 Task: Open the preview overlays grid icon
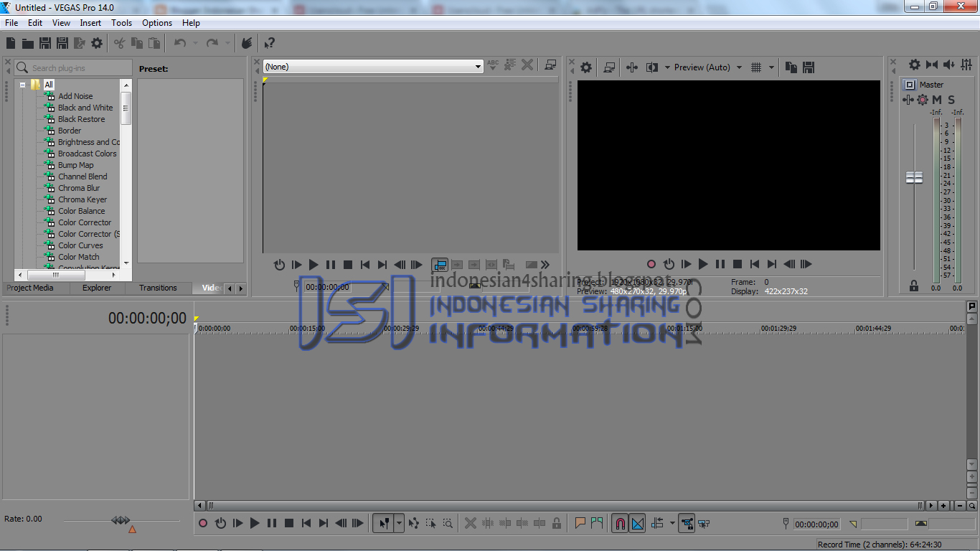tap(755, 67)
